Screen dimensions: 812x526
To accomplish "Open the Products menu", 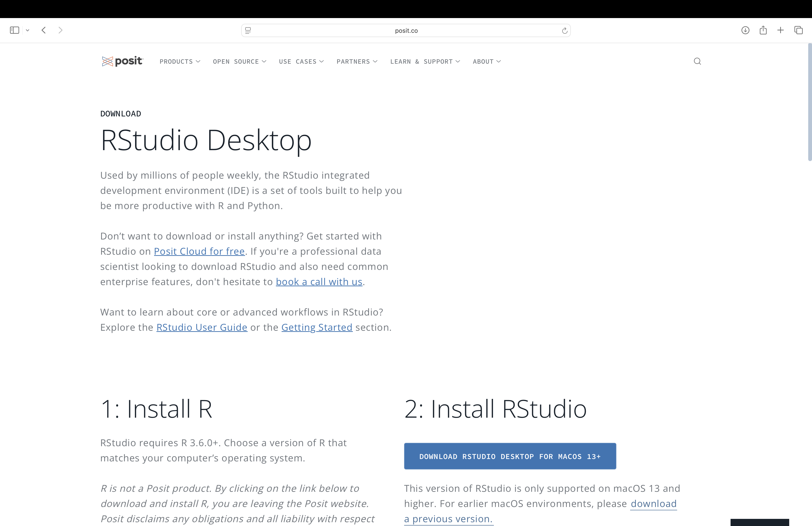I will [179, 62].
